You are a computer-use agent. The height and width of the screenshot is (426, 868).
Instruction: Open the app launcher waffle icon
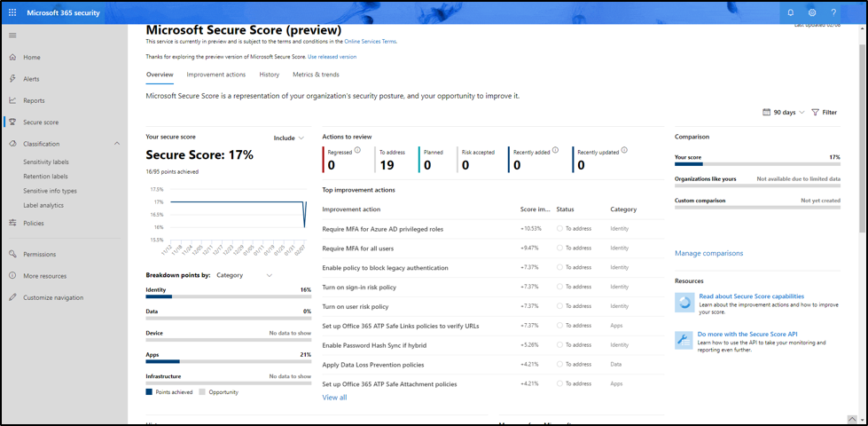coord(12,12)
